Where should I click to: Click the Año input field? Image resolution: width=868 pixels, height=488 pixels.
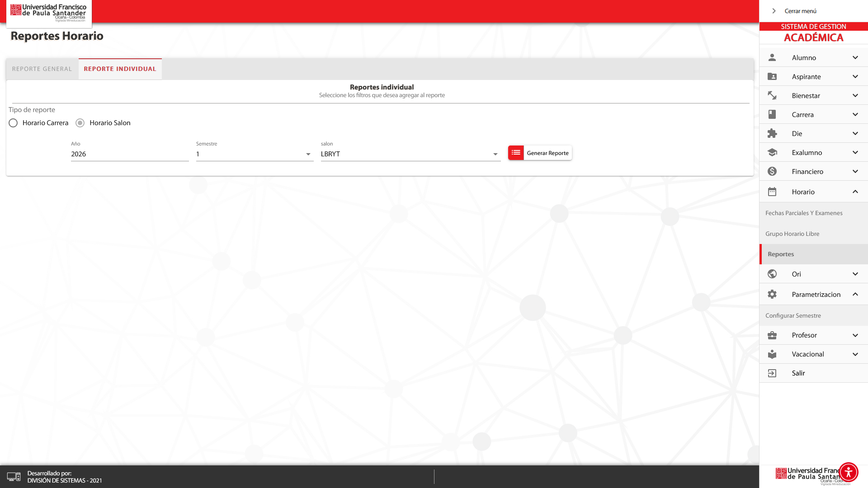pyautogui.click(x=129, y=154)
